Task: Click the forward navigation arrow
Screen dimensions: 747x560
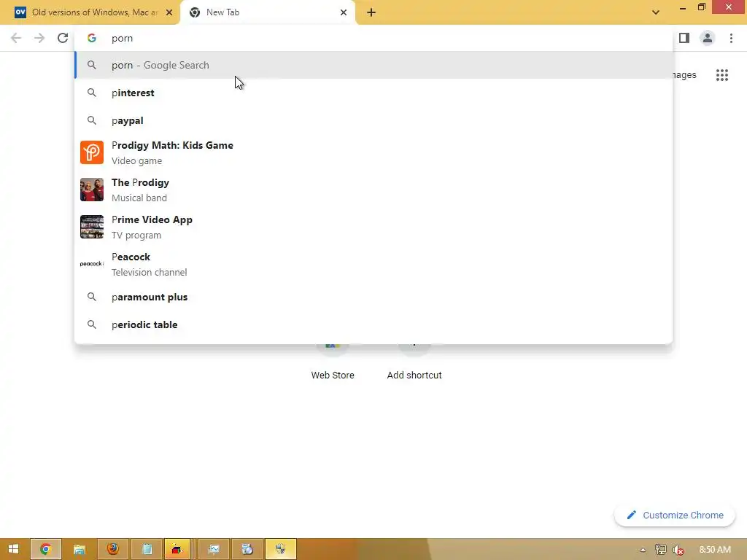Action: coord(39,38)
